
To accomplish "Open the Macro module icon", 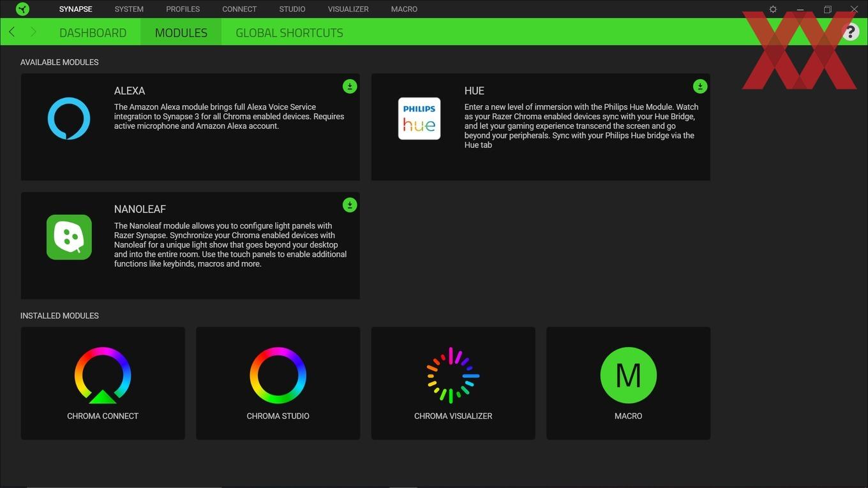I will 629,376.
